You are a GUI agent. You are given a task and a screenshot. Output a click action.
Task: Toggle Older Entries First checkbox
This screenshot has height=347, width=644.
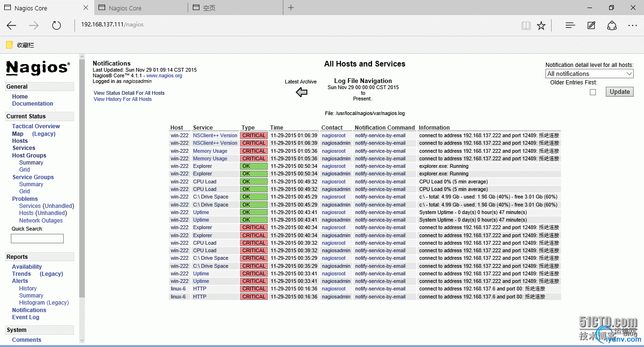(593, 92)
